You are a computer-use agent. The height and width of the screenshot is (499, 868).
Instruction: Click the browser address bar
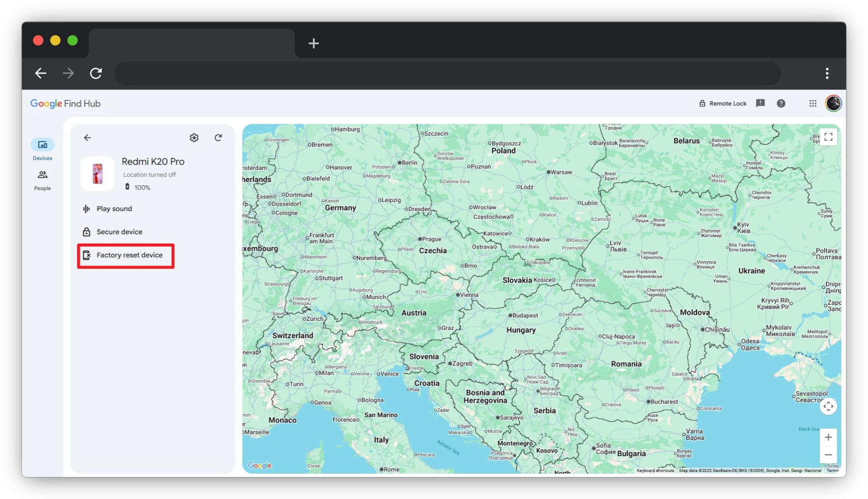tap(448, 73)
